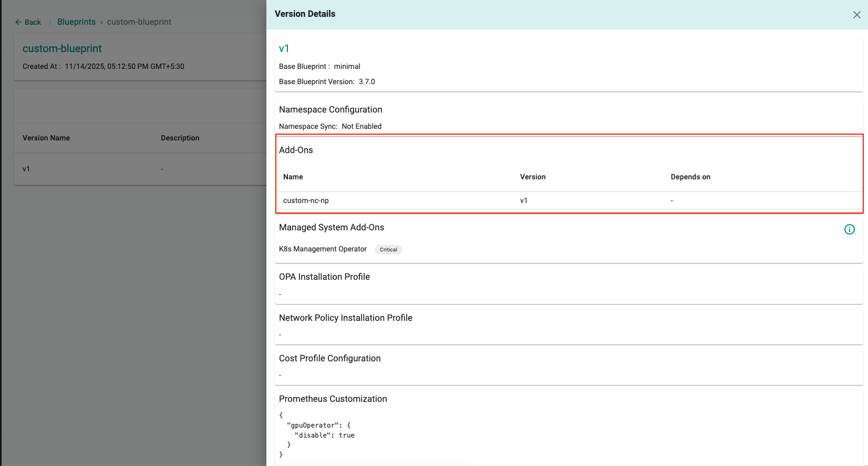Click the Description column header
Viewport: 868px width, 466px height.
click(180, 138)
